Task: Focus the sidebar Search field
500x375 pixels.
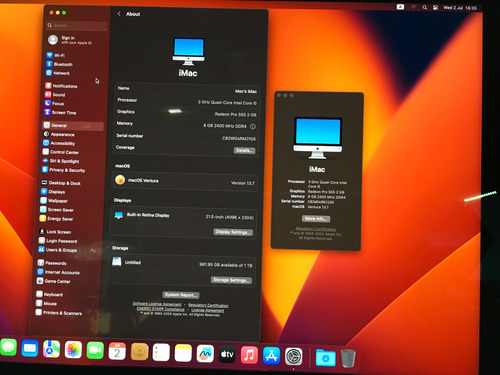Action: click(77, 25)
